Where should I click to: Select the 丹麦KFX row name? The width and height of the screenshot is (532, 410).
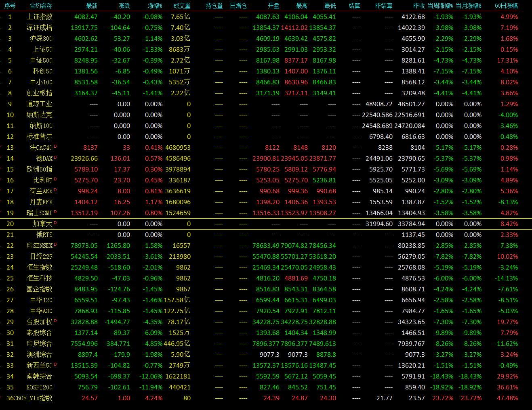(x=41, y=202)
